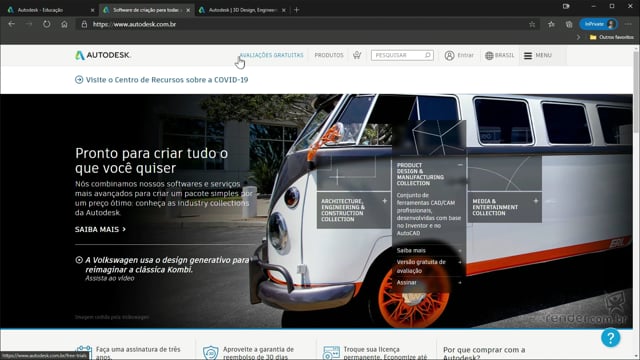Sign in via the Entrar link

(459, 55)
